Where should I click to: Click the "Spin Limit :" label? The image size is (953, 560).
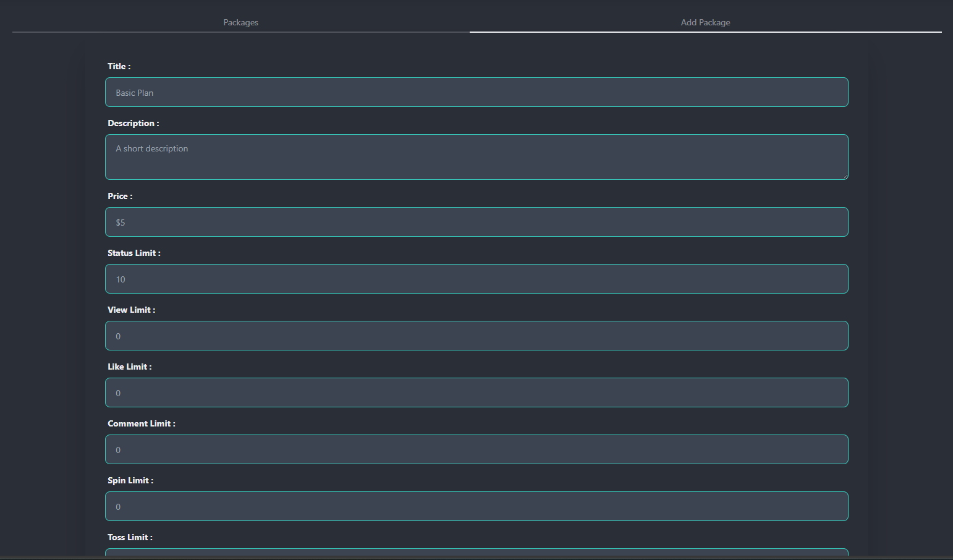[130, 480]
